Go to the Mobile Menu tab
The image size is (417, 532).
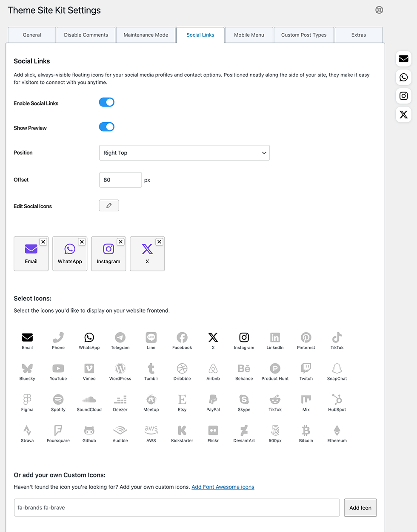(249, 35)
